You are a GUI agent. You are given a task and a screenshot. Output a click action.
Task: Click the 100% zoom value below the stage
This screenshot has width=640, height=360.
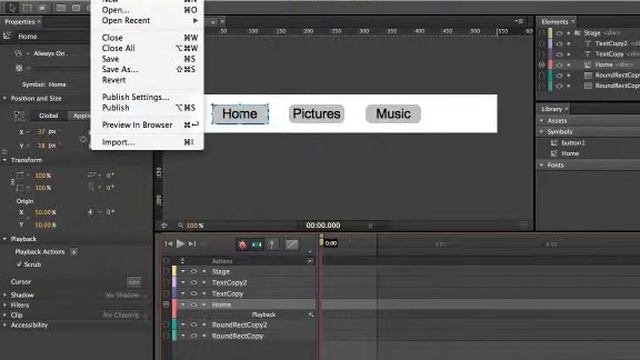pos(195,225)
